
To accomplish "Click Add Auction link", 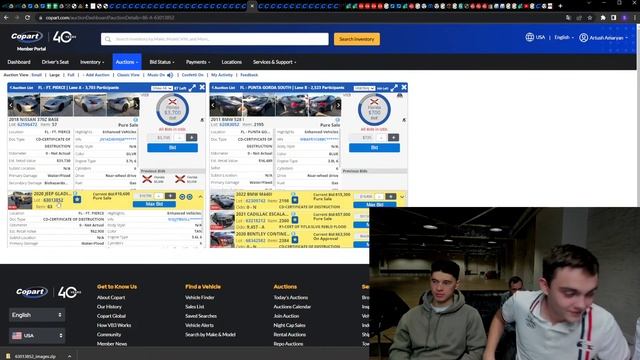I will (96, 75).
